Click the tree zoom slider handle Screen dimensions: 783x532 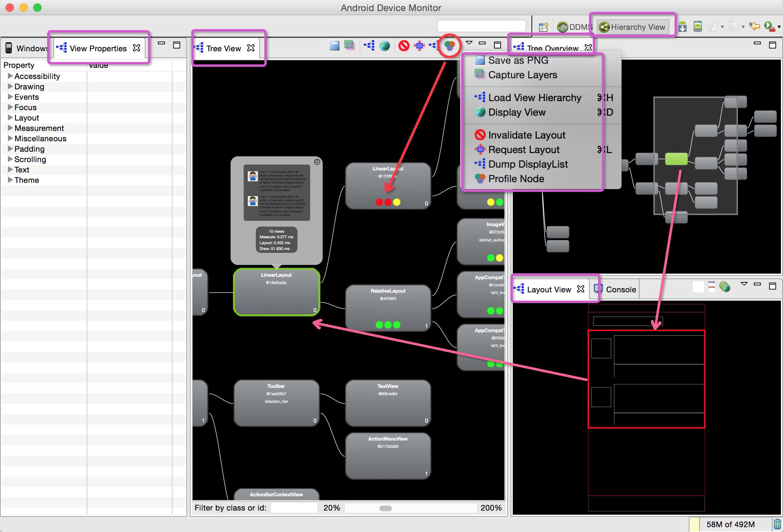[x=385, y=508]
